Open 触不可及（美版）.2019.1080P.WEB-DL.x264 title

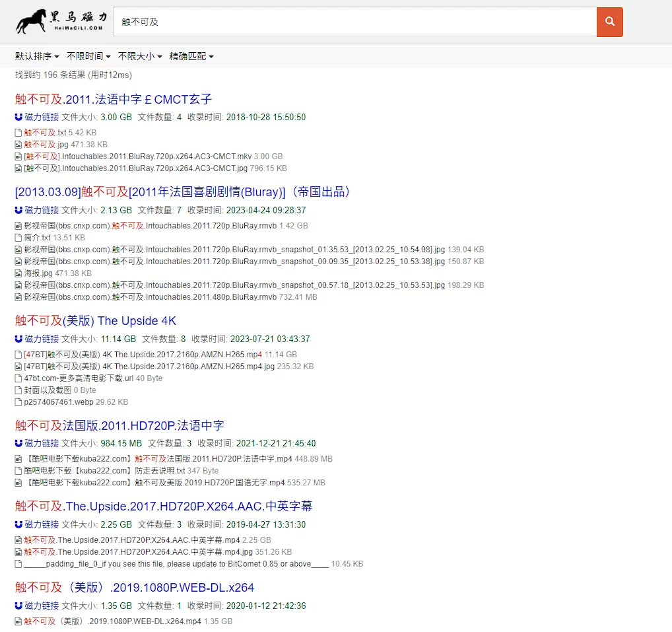tap(135, 588)
